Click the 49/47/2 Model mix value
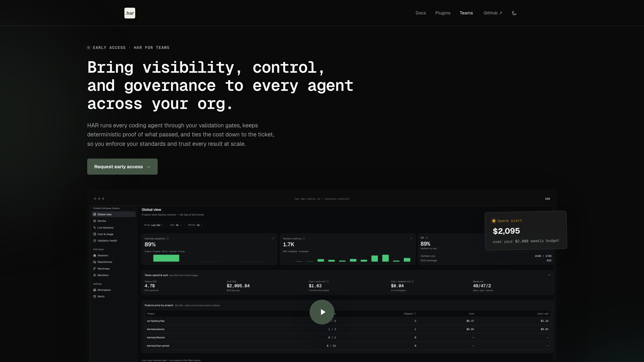 (x=482, y=286)
